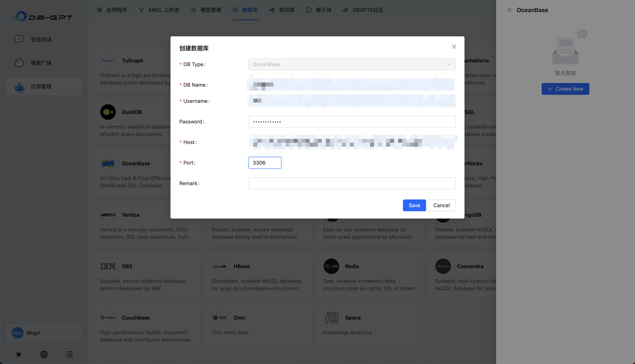Click the DB-GPT logo
The height and width of the screenshot is (364, 635).
point(43,17)
